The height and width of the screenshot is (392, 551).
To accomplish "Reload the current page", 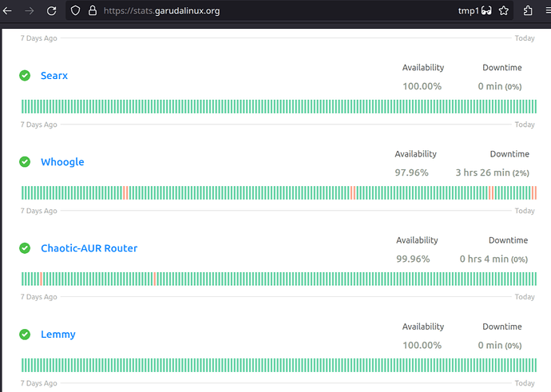I will click(52, 11).
